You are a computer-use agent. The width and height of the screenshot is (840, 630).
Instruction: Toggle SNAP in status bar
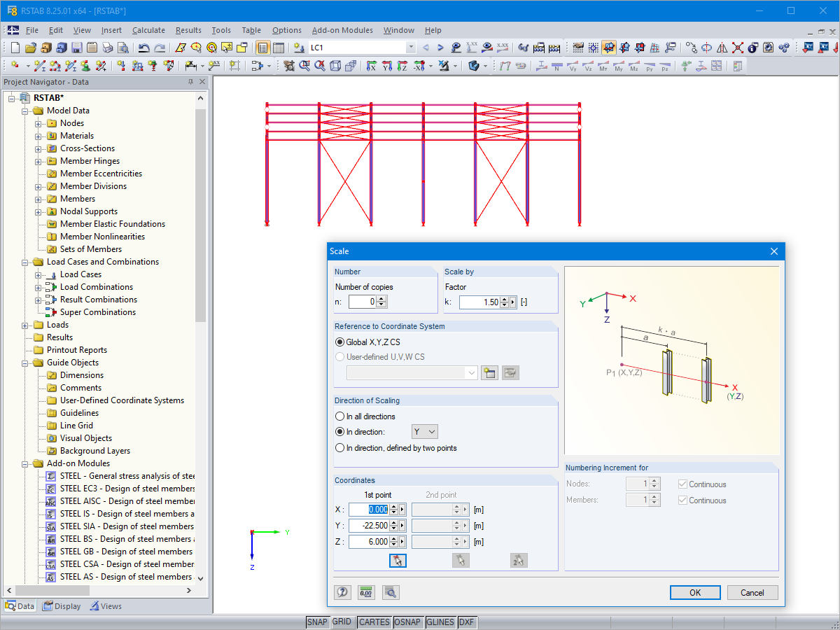click(317, 622)
